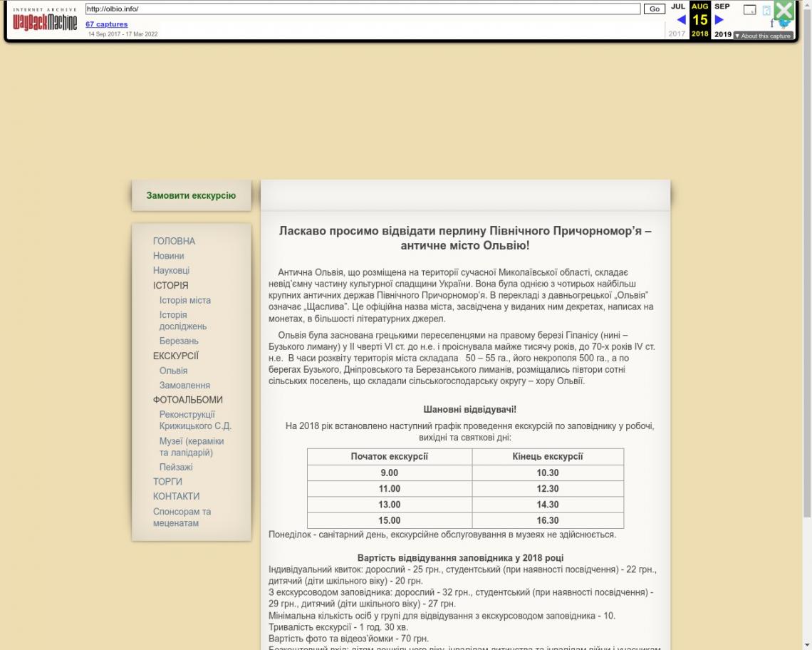Click the scrollbar up arrow
Screen dimensions: 812x650
click(x=807, y=4)
